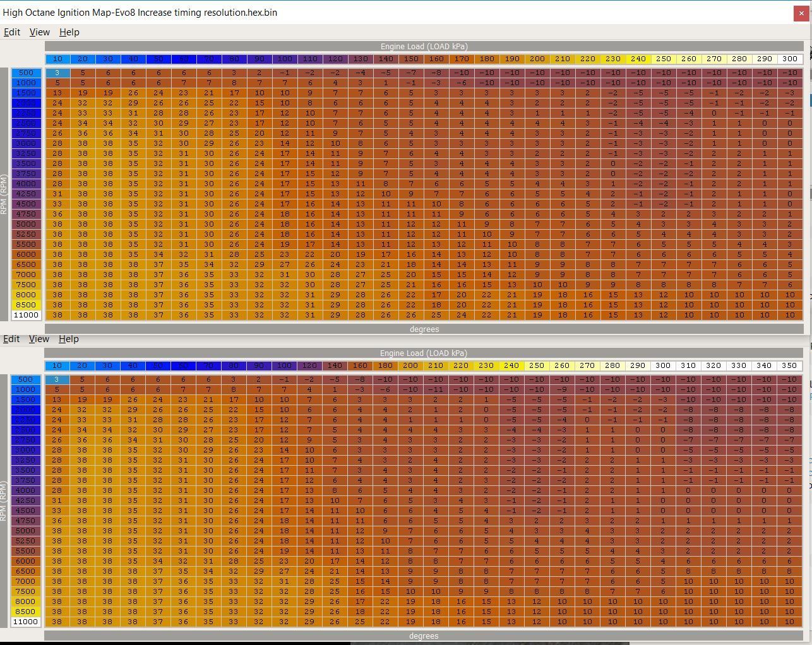Open the Edit menu of the lower map
812x645 pixels.
pos(11,339)
